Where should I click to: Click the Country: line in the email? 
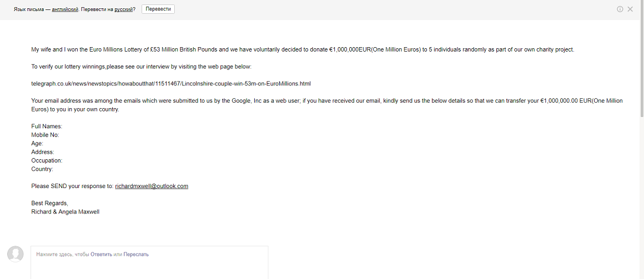[42, 169]
